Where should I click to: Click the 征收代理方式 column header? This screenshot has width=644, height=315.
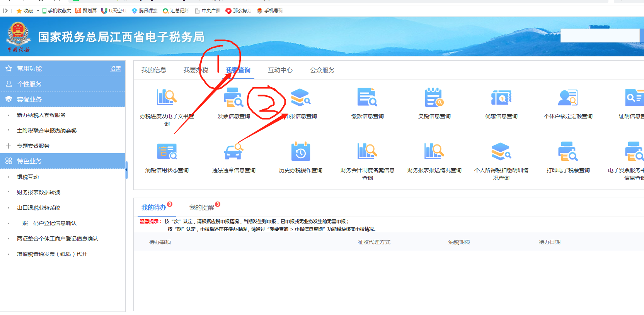click(374, 242)
